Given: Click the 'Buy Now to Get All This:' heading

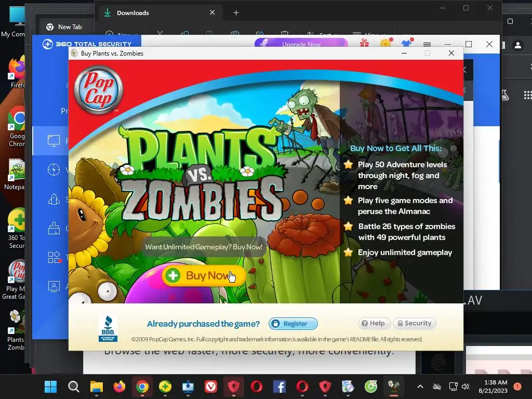Looking at the screenshot, I should point(396,148).
